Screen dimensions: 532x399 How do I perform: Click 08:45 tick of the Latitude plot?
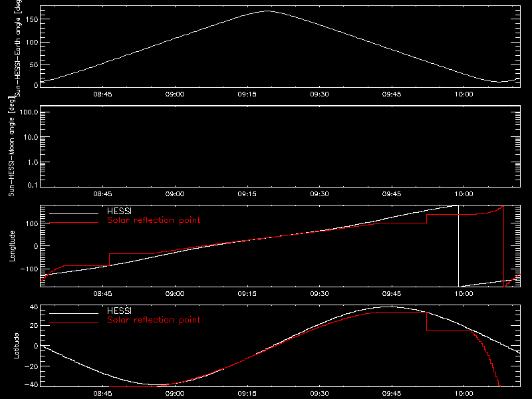[102, 394]
